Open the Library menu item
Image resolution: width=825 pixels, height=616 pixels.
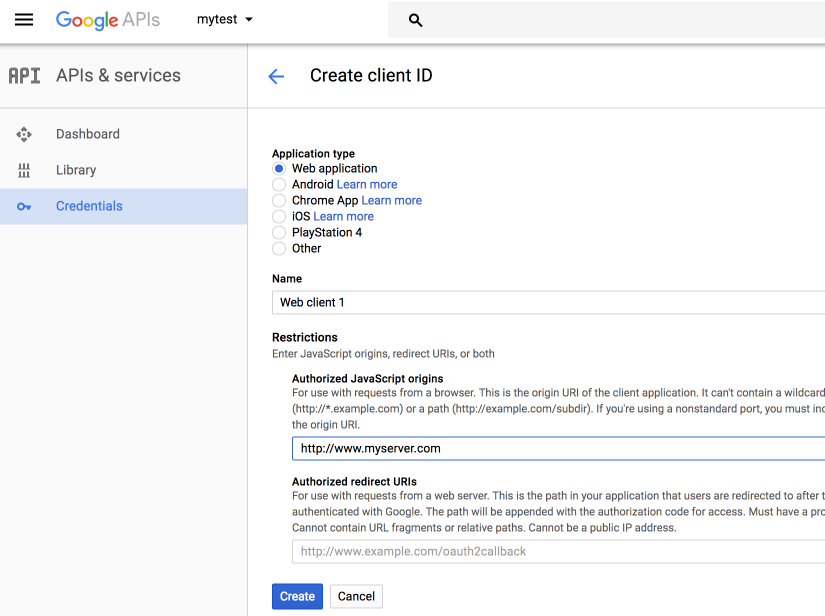(x=76, y=170)
